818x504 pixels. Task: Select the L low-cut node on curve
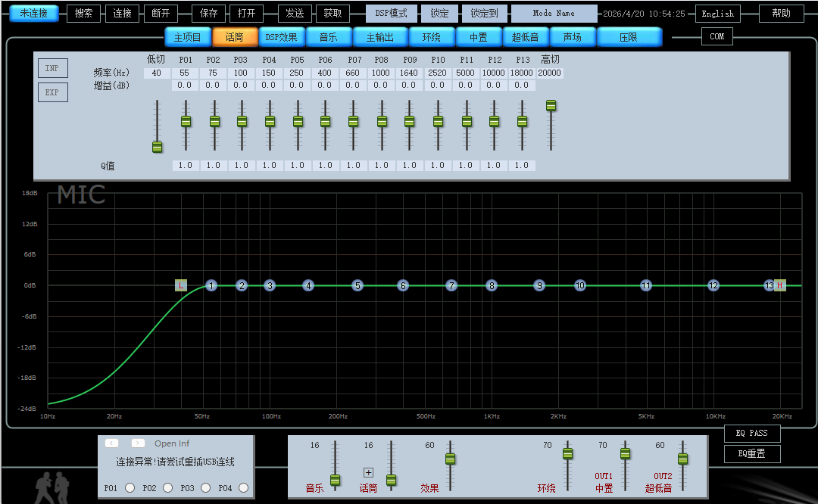coord(181,285)
